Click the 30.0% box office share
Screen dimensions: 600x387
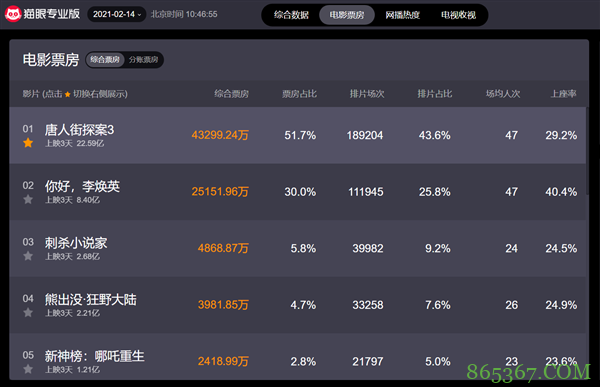[x=300, y=192]
